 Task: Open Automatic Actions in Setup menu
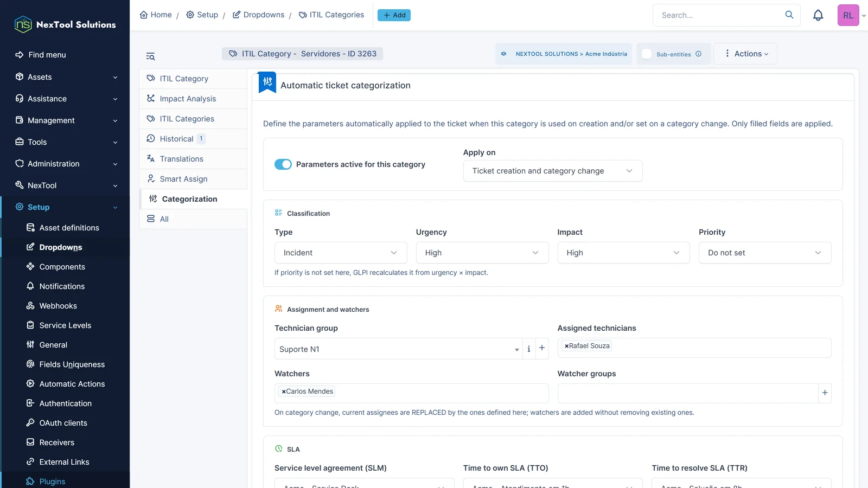[x=65, y=384]
